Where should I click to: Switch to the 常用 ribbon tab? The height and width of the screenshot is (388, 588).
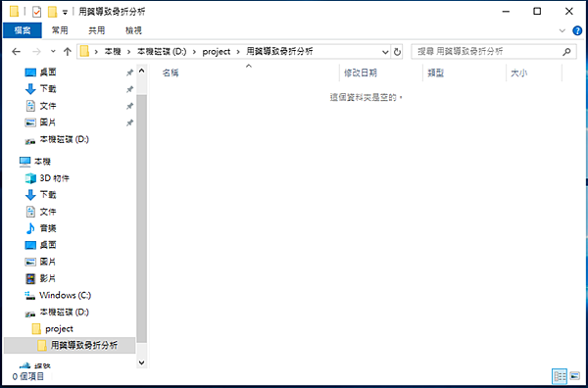(60, 30)
